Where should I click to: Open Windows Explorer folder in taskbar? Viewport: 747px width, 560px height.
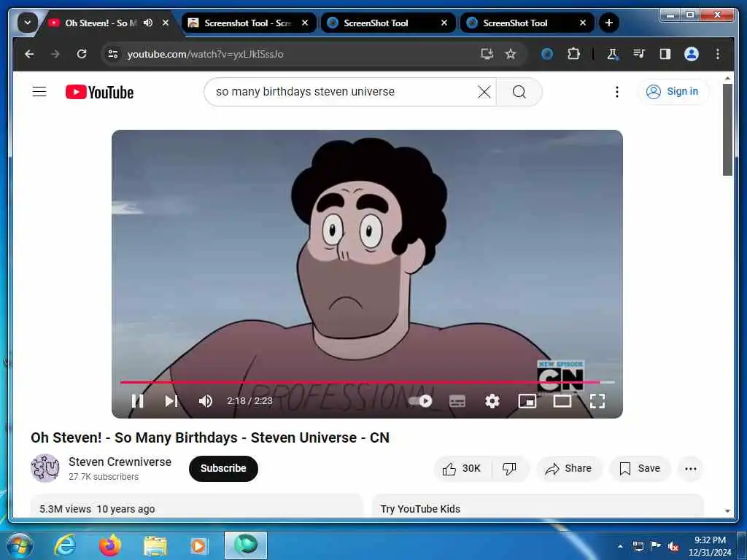coord(155,547)
